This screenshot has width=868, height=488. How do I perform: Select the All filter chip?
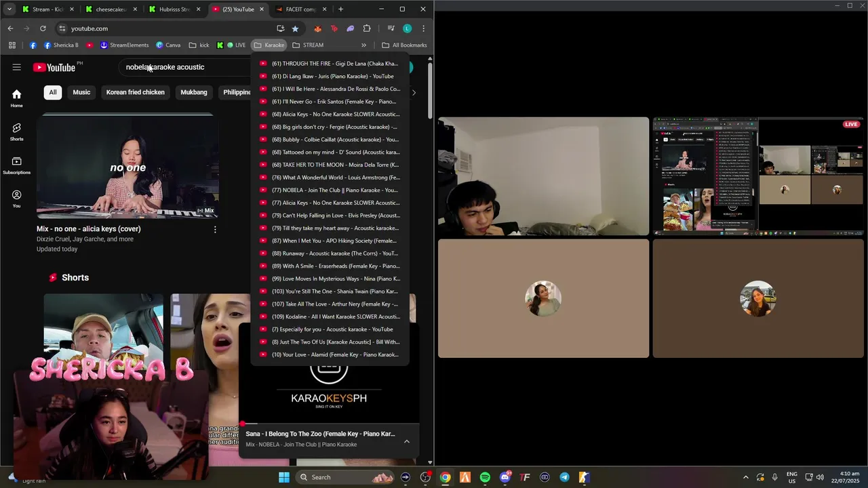pos(53,92)
